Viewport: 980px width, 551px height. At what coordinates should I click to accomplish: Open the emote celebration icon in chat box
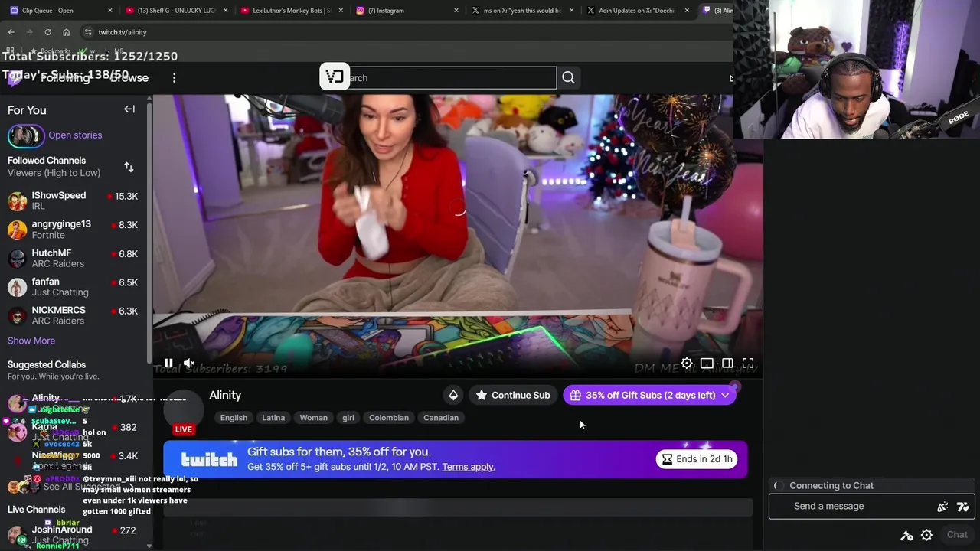(x=942, y=507)
